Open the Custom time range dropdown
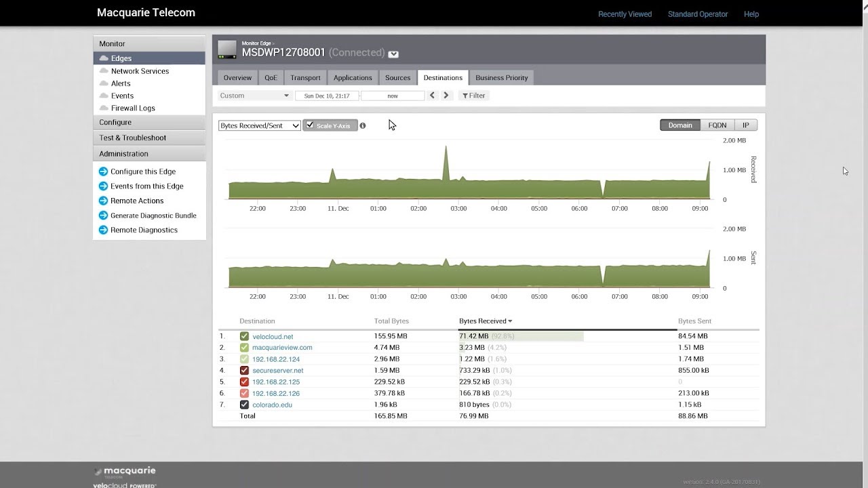 (x=254, y=96)
